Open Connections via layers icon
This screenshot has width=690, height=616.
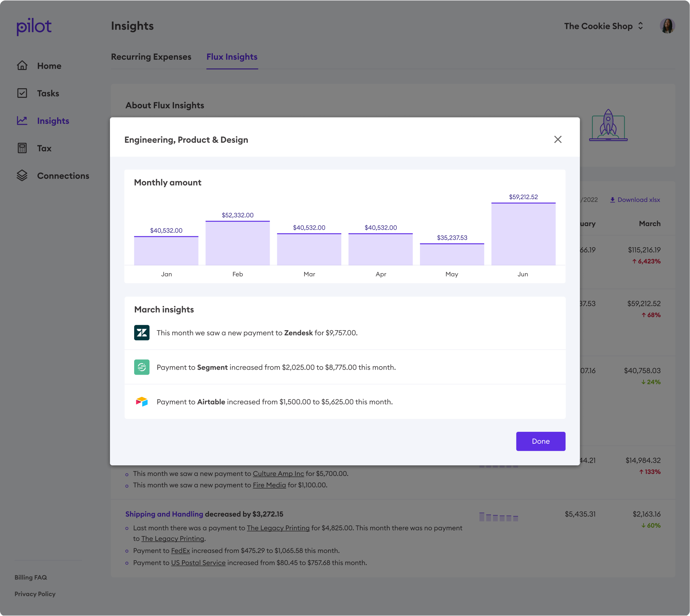click(x=22, y=175)
